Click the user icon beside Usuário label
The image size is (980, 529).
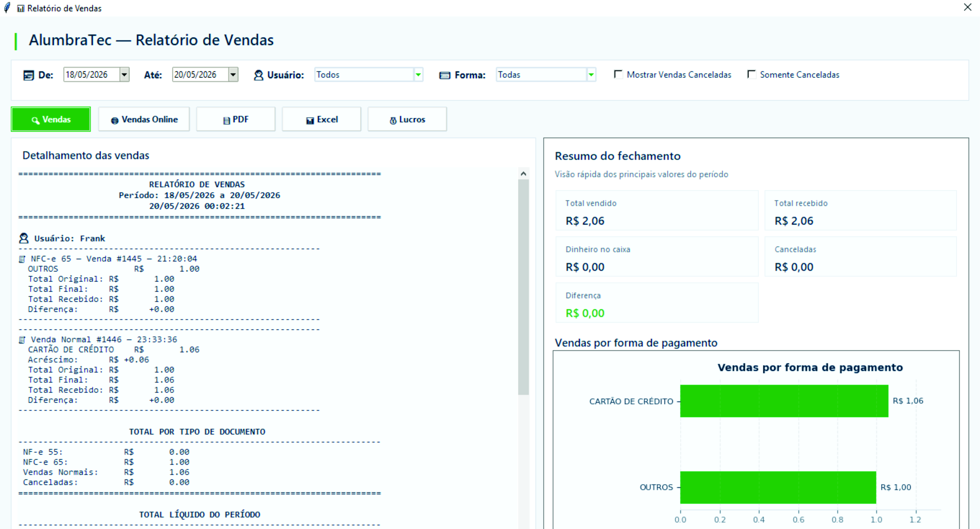[x=259, y=75]
